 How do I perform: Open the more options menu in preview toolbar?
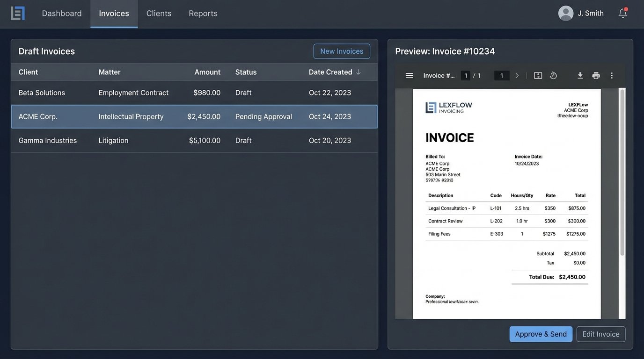tap(611, 74)
